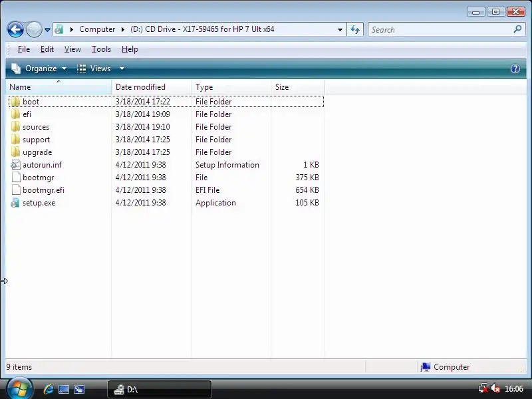Select the autorun.inf file icon
The height and width of the screenshot is (399, 532).
(x=15, y=165)
